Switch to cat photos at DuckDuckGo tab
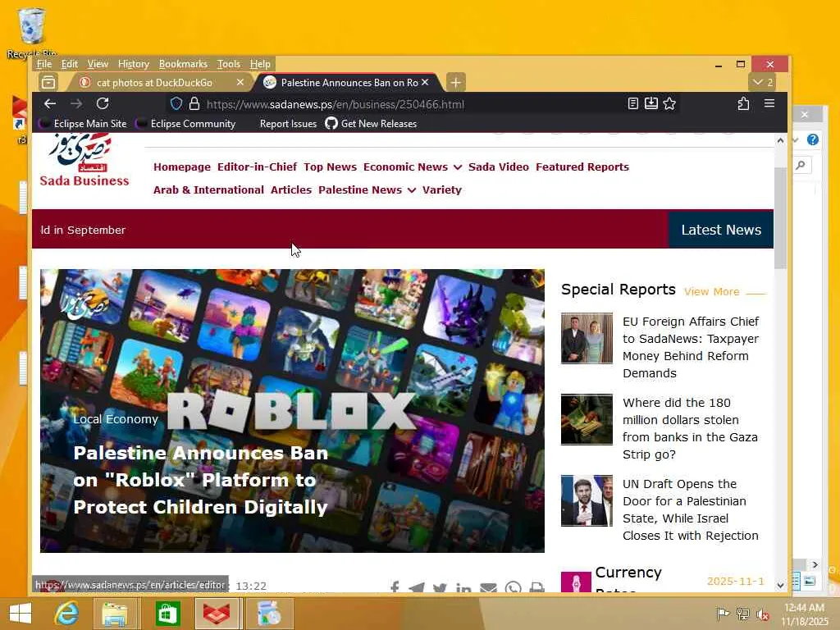 [154, 83]
